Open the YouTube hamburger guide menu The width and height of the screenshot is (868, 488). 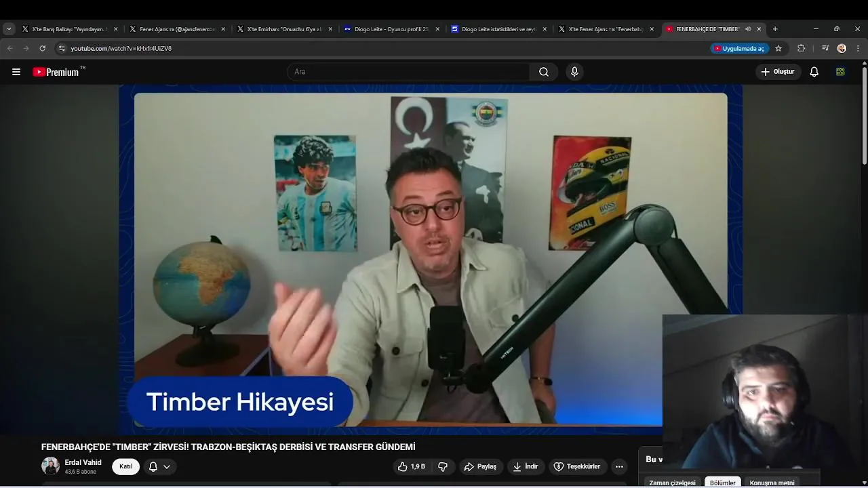pos(16,72)
